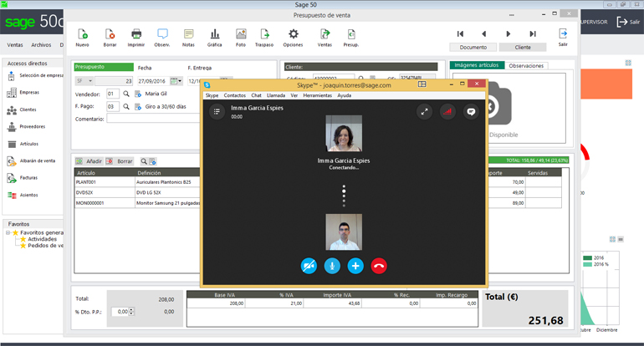644x346 pixels.
Task: Print the budget using Imprimir icon
Action: 135,34
